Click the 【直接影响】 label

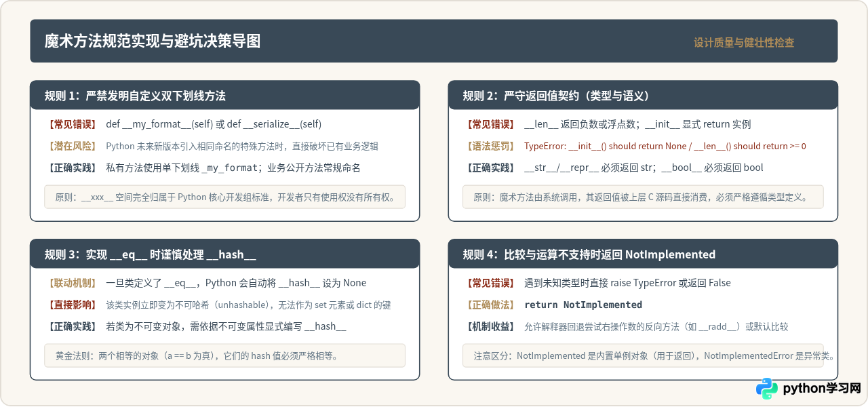tap(71, 305)
